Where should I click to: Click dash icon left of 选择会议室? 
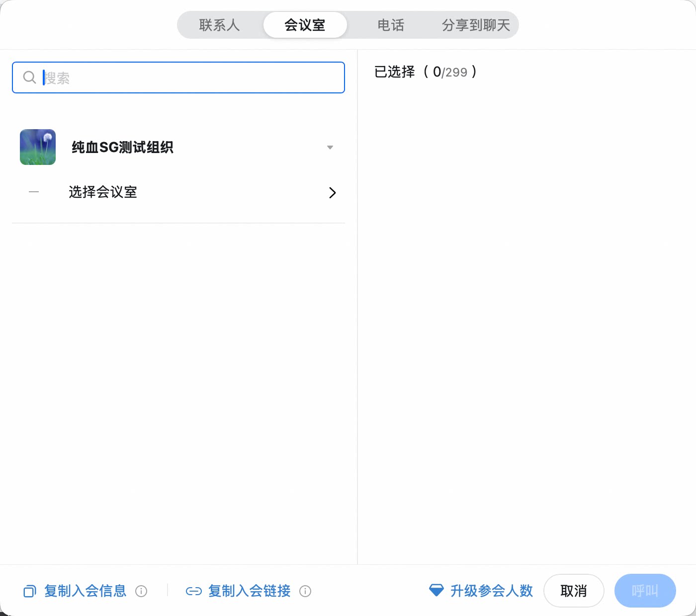click(x=34, y=192)
